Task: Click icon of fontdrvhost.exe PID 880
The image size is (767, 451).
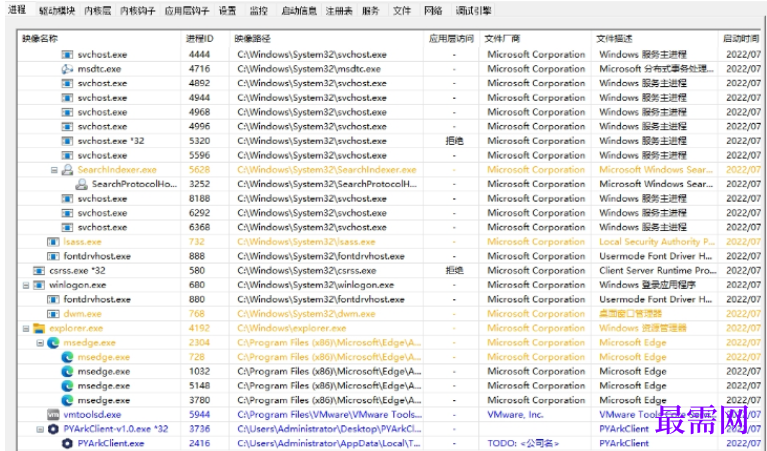Action: [x=53, y=299]
